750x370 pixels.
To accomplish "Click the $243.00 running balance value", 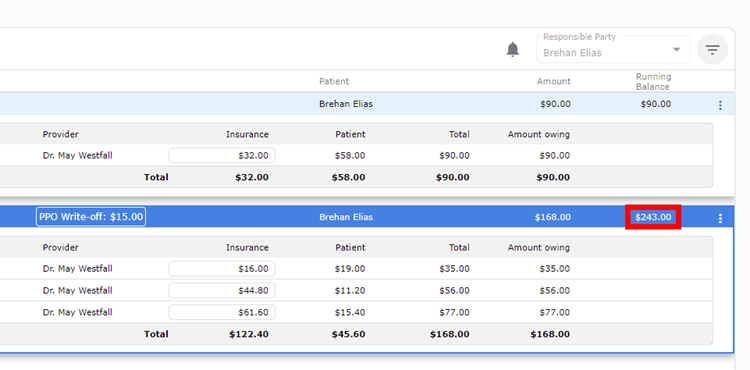I will click(653, 217).
